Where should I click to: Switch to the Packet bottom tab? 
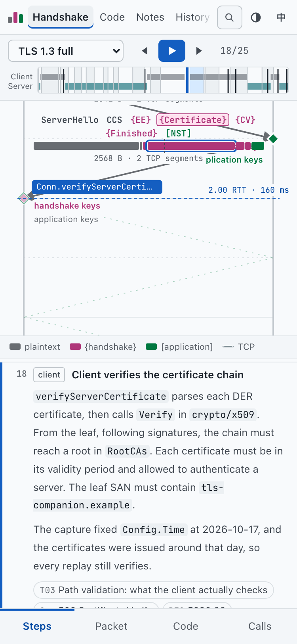coord(111,626)
